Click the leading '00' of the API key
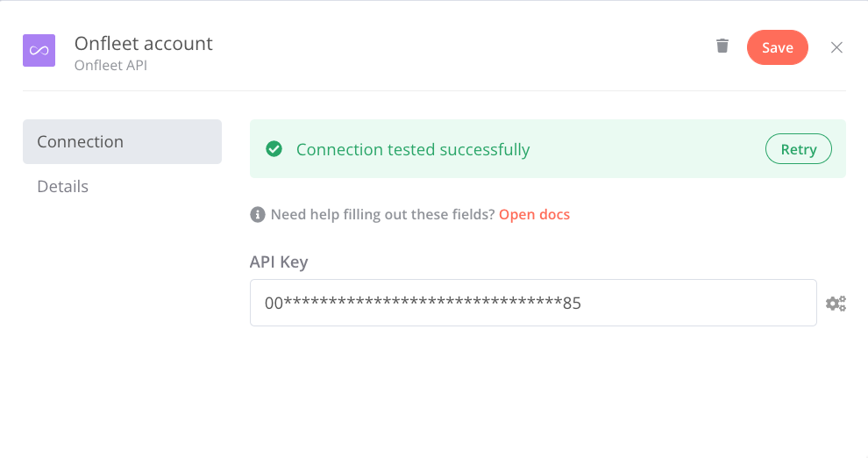This screenshot has height=458, width=868. [274, 304]
